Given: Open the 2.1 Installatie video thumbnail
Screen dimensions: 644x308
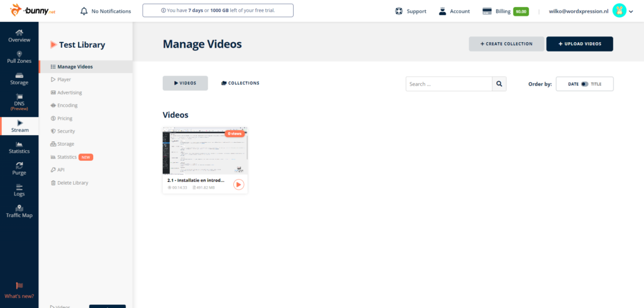Looking at the screenshot, I should 206,151.
